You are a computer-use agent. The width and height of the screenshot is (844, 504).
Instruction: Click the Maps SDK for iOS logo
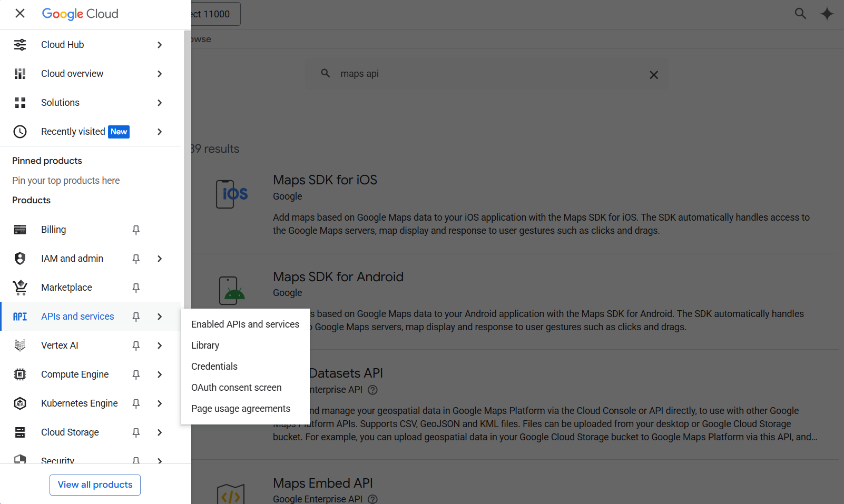pyautogui.click(x=232, y=194)
